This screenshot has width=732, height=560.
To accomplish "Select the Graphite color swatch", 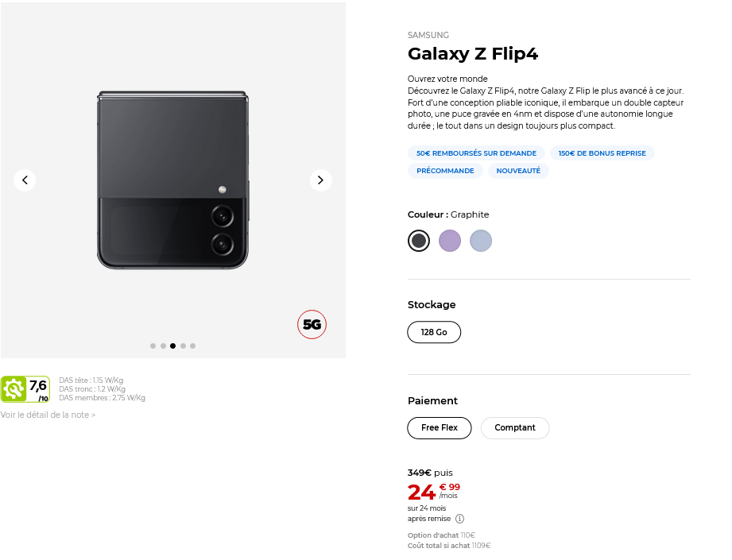I will [419, 241].
